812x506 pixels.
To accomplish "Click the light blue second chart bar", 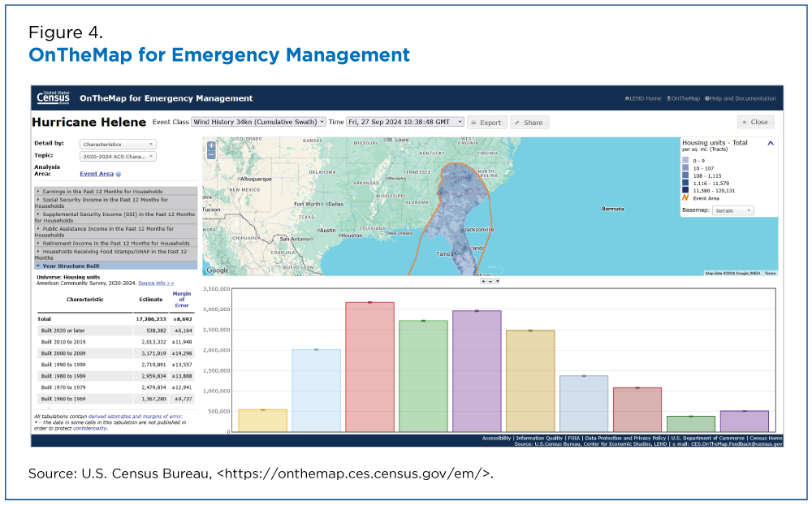I will [x=317, y=391].
